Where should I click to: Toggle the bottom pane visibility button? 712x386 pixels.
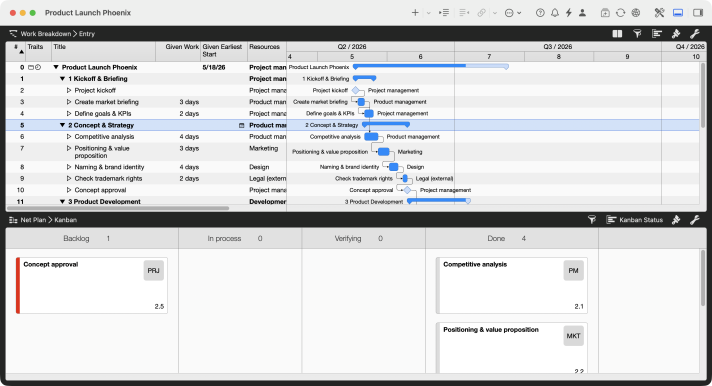[678, 13]
